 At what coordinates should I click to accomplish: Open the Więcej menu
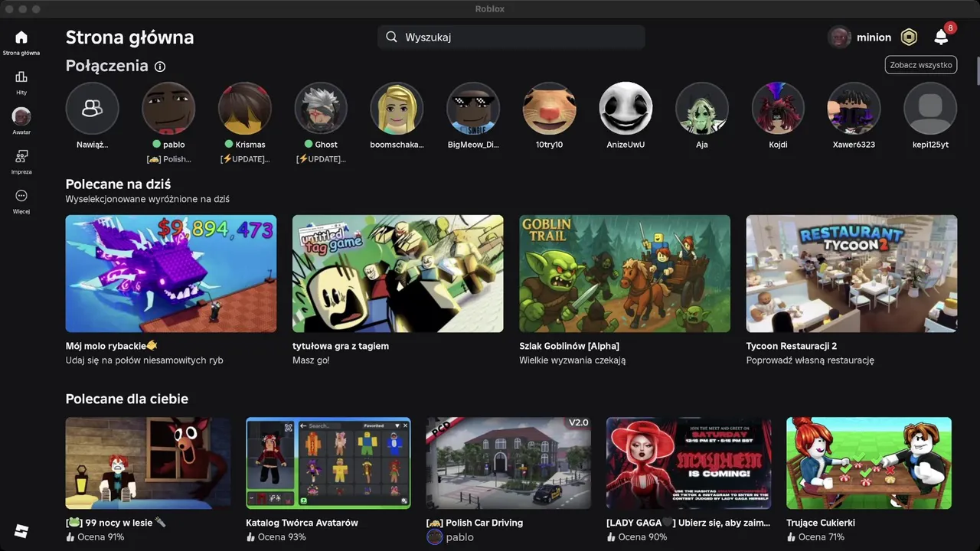point(21,201)
